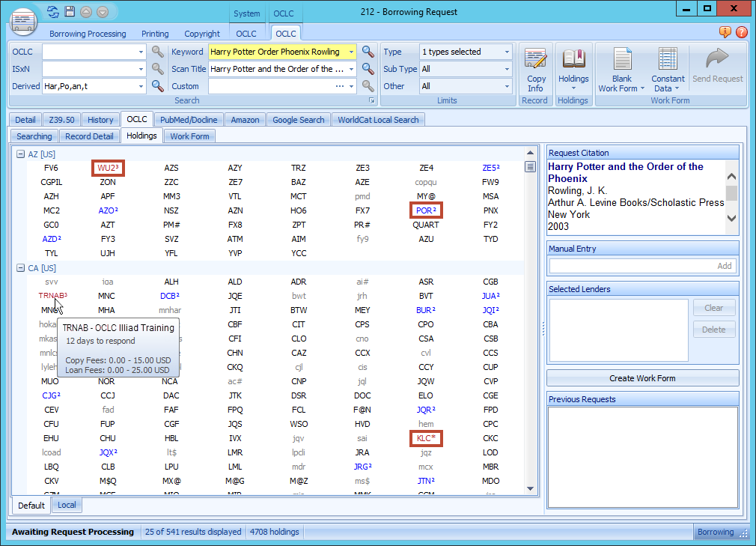756x546 pixels.
Task: Click the magnifier icon beside Scan Title
Action: 368,68
